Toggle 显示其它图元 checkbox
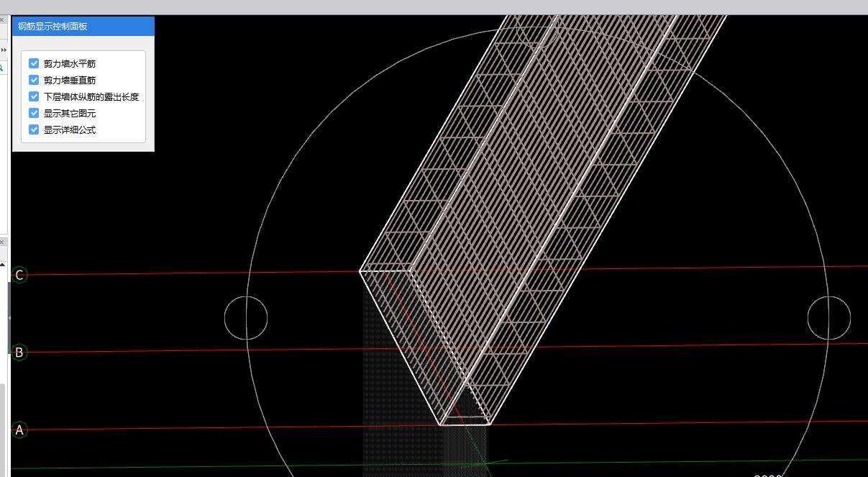This screenshot has width=868, height=477. (x=34, y=113)
